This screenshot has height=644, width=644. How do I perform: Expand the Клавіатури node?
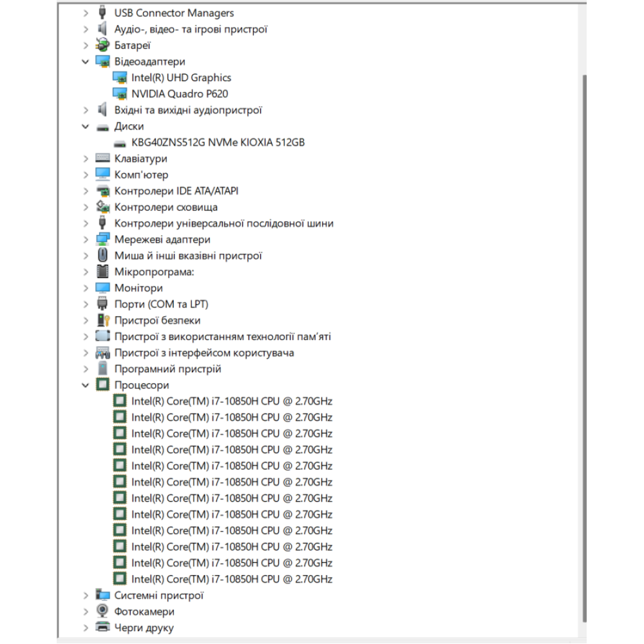[x=86, y=158]
